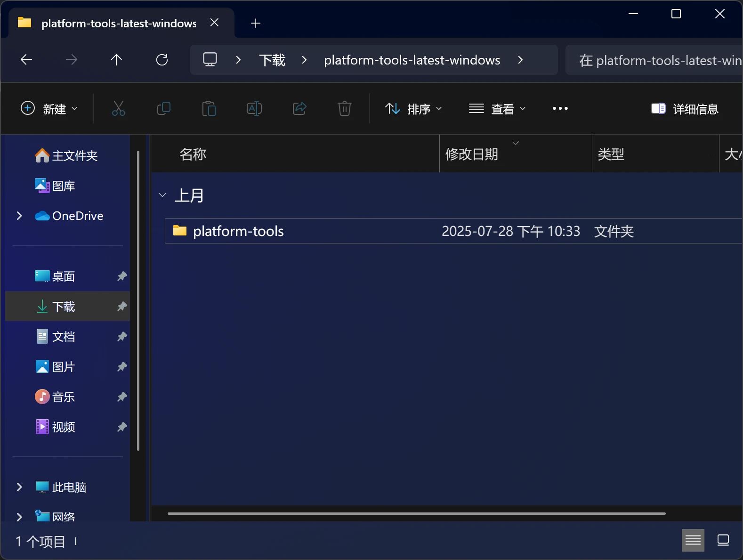Unpin 音乐 using its pin icon

click(x=122, y=397)
